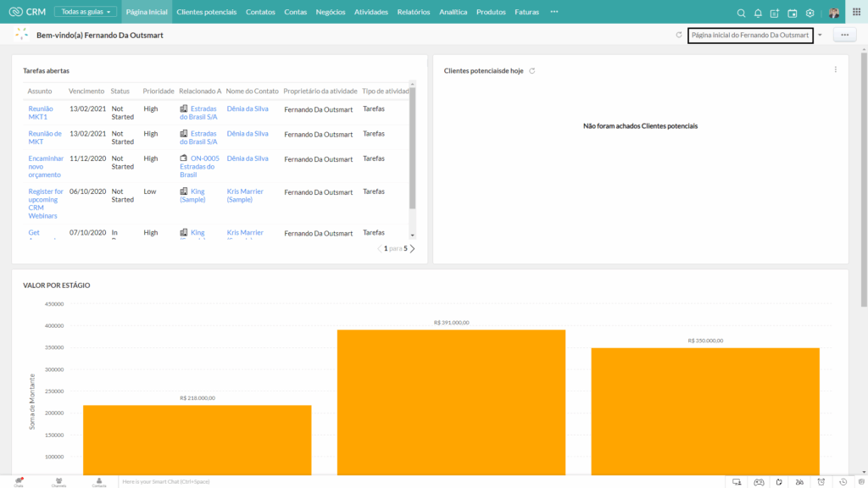
Task: Open the home page view selector box
Action: point(750,35)
